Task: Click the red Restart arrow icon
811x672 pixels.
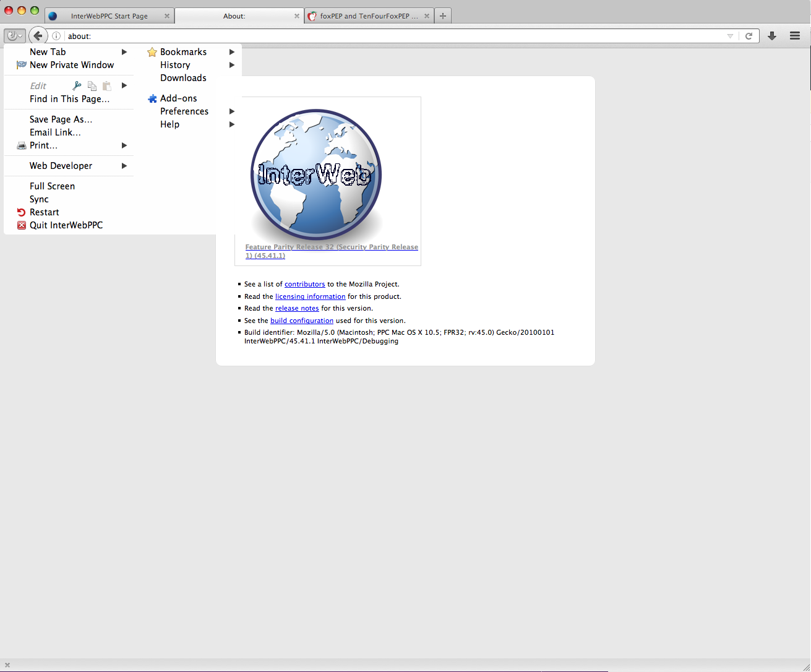Action: point(22,212)
